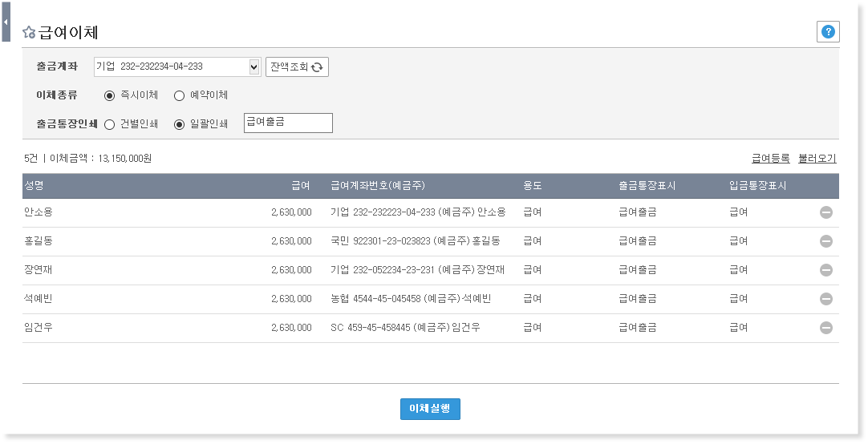The image size is (868, 444).
Task: Open the help question mark icon
Action: 828,31
